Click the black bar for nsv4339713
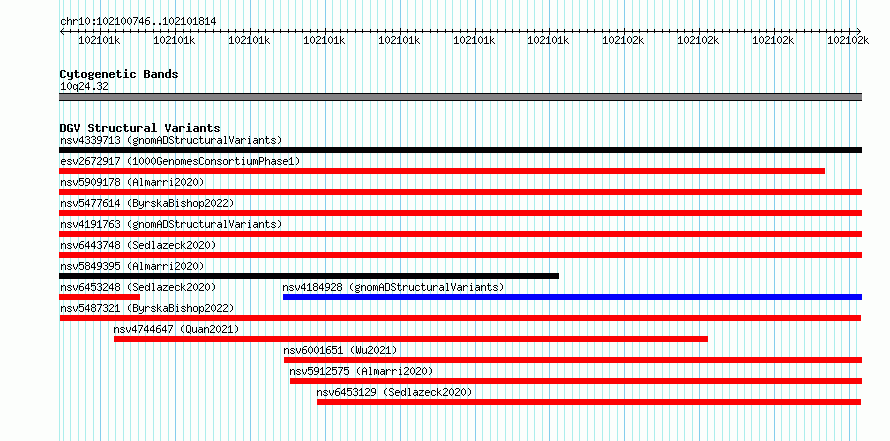Screen dimensions: 890x441 (x=460, y=150)
